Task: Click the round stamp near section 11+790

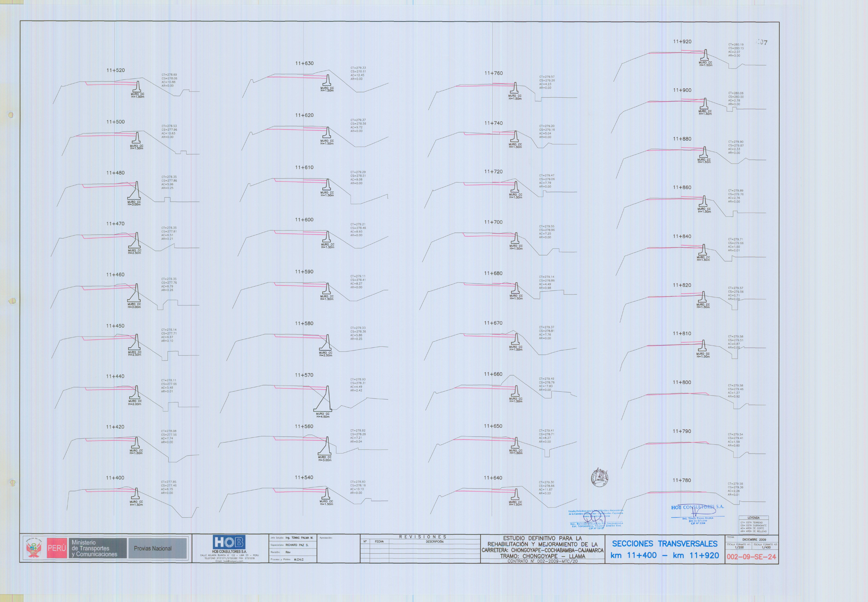Action: point(599,478)
